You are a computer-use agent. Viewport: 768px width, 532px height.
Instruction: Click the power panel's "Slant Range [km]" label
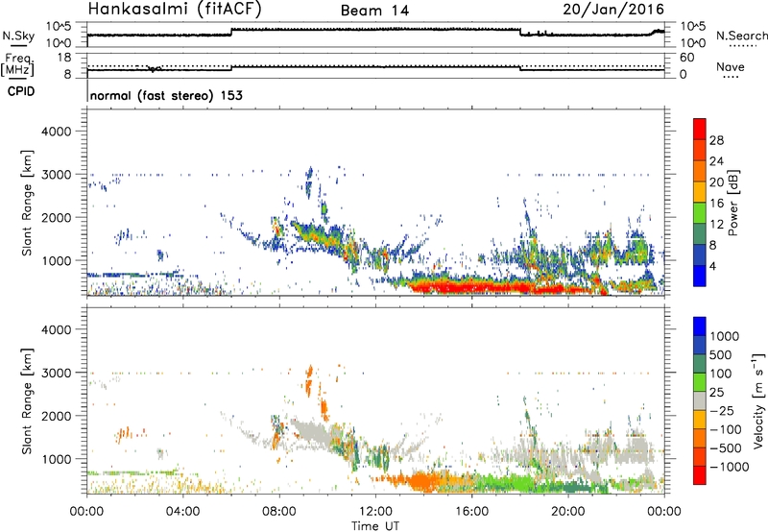(x=27, y=203)
